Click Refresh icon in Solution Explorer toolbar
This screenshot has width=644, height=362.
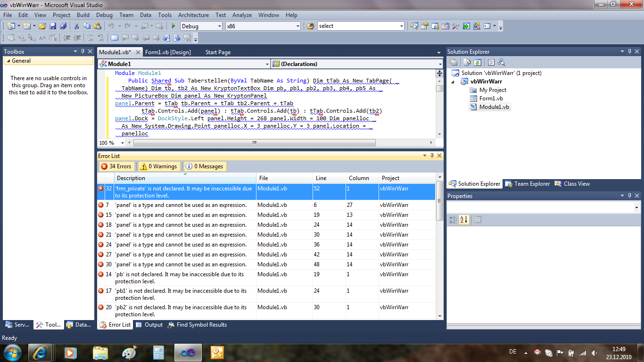pos(478,62)
